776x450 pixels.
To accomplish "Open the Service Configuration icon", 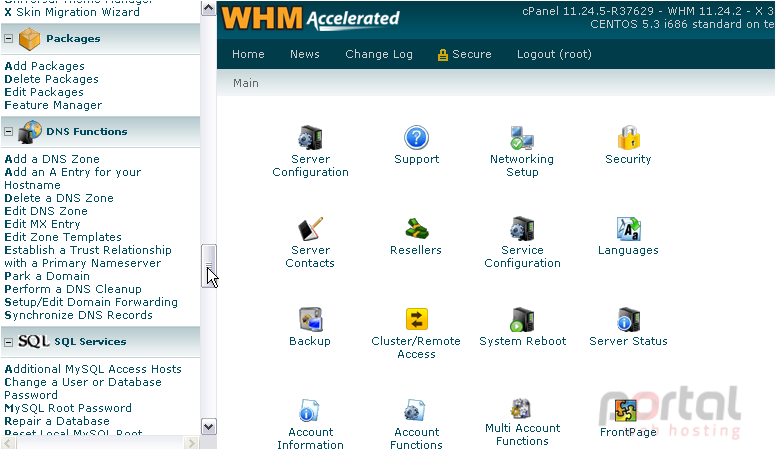I will click(522, 229).
